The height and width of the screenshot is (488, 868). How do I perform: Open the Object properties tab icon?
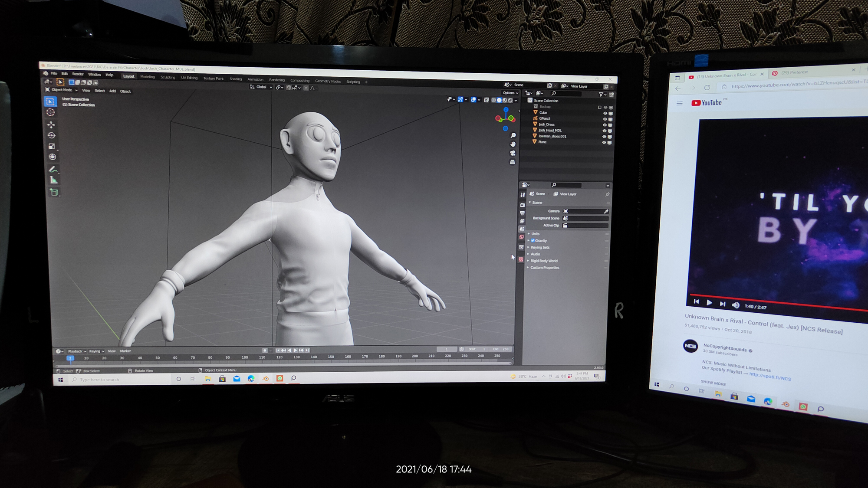click(521, 247)
